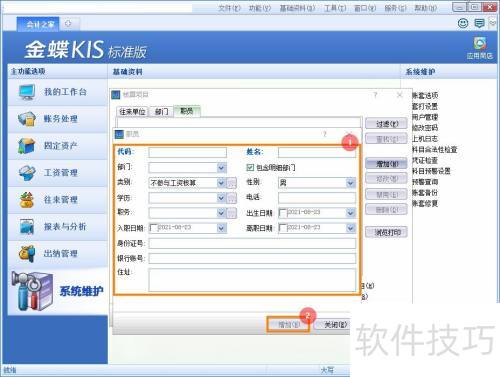Open the 功能 menu
500x377 pixels.
(x=260, y=8)
